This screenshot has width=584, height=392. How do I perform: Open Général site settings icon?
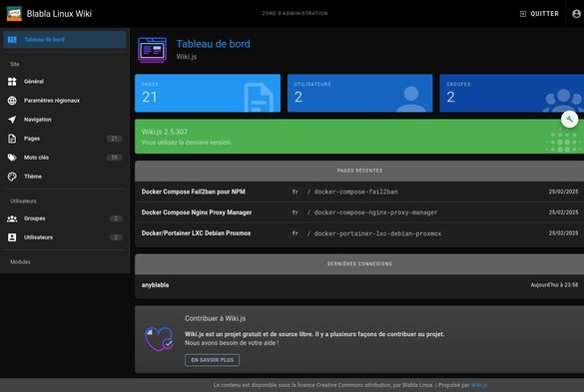(12, 81)
